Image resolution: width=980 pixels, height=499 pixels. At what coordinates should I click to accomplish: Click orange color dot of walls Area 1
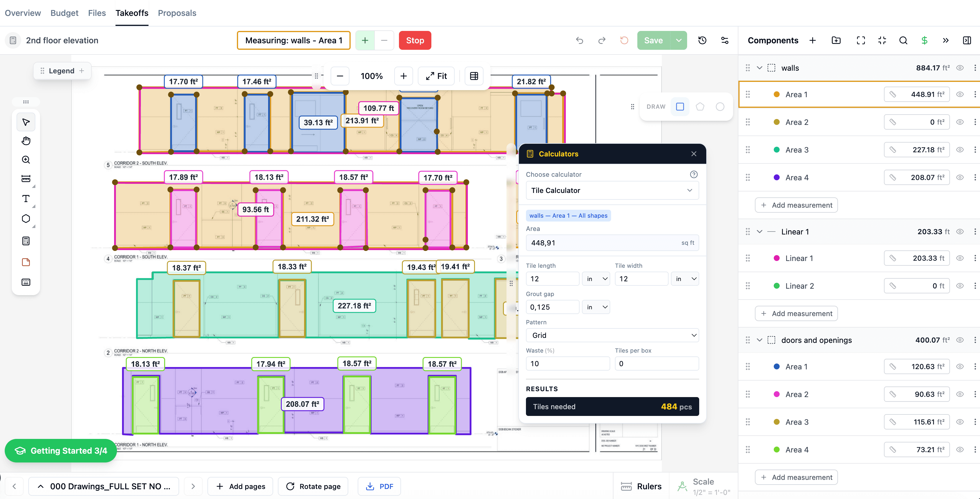click(x=777, y=94)
